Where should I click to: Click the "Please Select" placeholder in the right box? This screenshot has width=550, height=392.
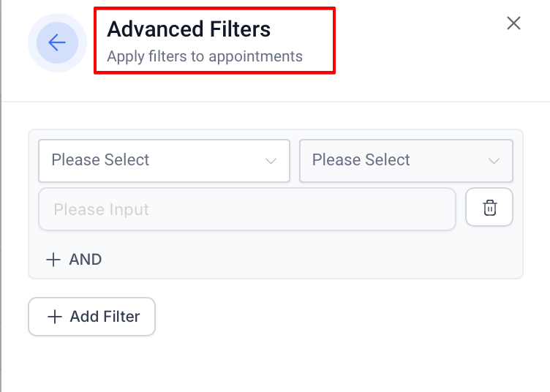[361, 160]
